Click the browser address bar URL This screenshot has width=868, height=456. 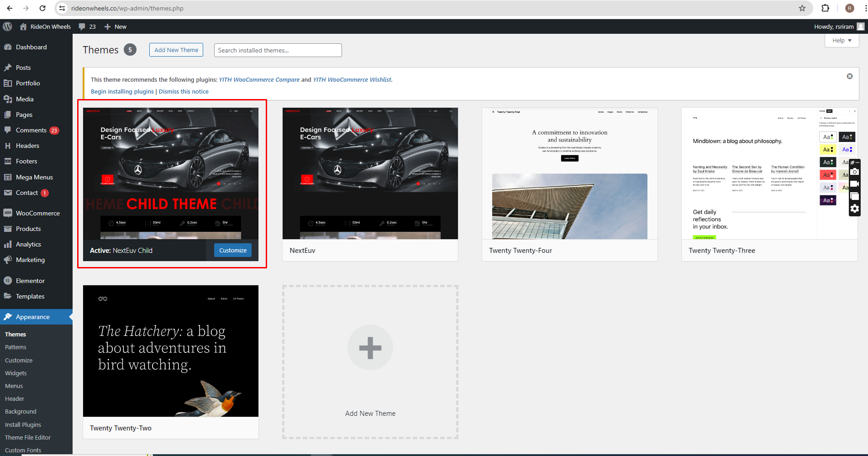click(127, 8)
